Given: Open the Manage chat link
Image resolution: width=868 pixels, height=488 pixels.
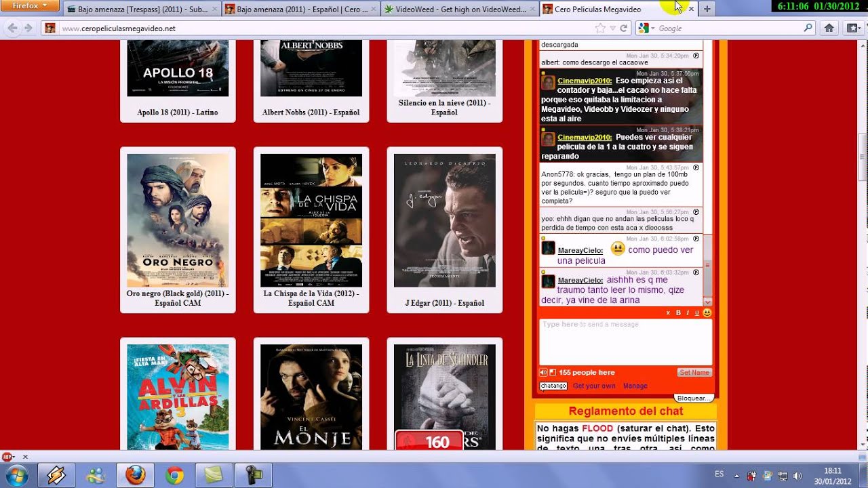Looking at the screenshot, I should [635, 386].
